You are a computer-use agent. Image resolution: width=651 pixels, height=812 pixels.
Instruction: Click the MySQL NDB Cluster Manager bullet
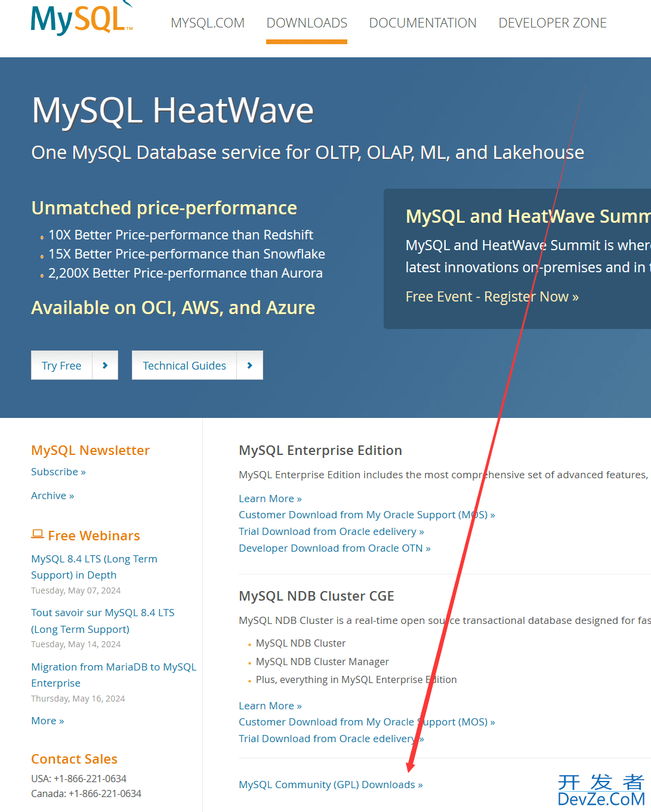click(322, 662)
